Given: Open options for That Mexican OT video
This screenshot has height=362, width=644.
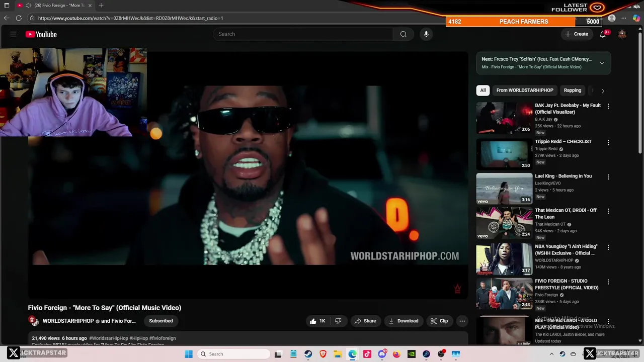Looking at the screenshot, I should pyautogui.click(x=608, y=211).
